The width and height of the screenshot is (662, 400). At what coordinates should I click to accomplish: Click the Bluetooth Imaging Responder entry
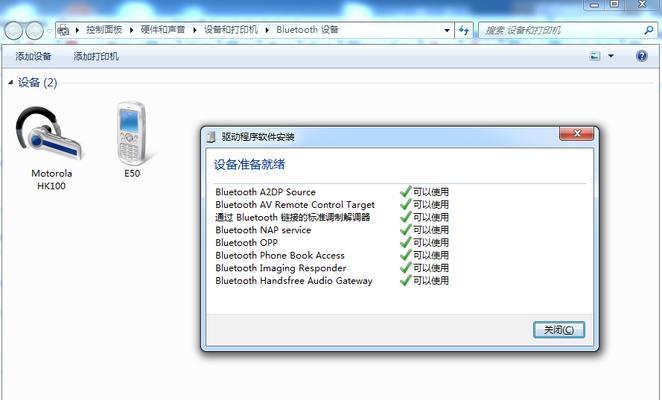point(281,268)
